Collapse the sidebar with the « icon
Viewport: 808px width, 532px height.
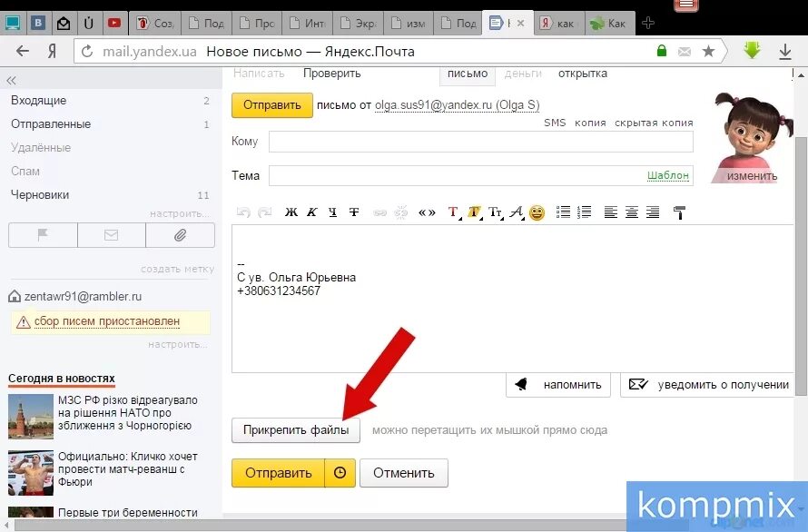(x=11, y=81)
